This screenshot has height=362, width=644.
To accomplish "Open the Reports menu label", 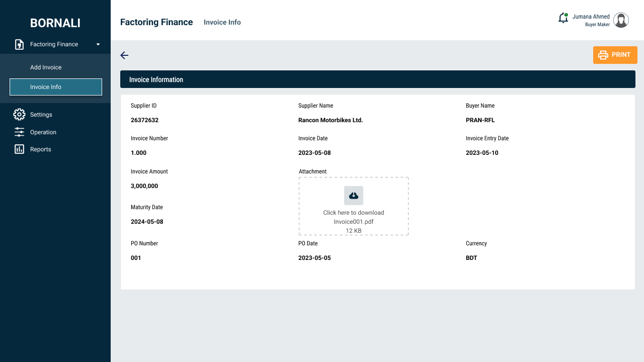I will 41,149.
